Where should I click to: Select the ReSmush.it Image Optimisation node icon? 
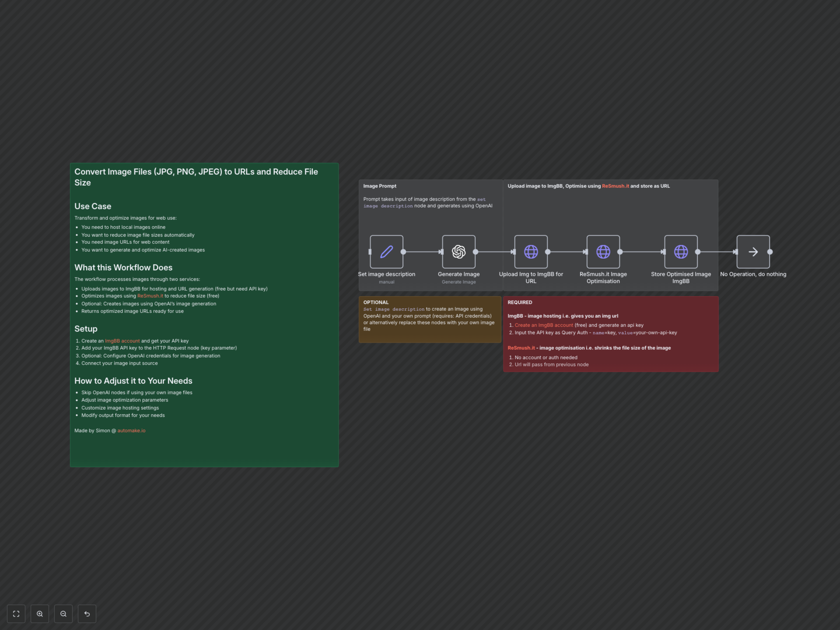(x=603, y=252)
